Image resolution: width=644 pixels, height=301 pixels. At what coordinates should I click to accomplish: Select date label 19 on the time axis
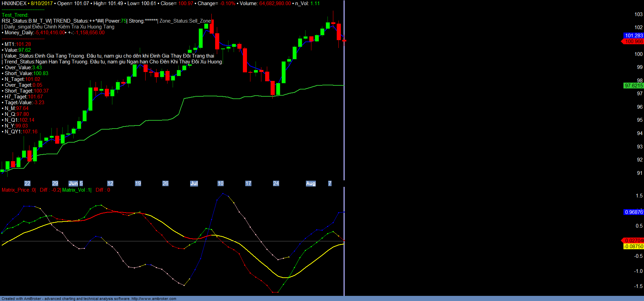click(x=138, y=183)
